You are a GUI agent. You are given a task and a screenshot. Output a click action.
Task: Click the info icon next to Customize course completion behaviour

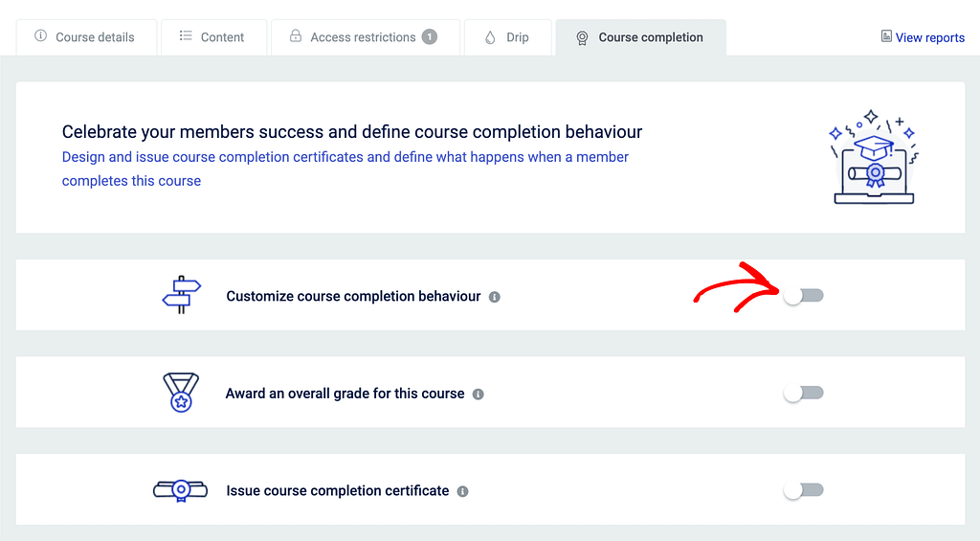coord(495,297)
